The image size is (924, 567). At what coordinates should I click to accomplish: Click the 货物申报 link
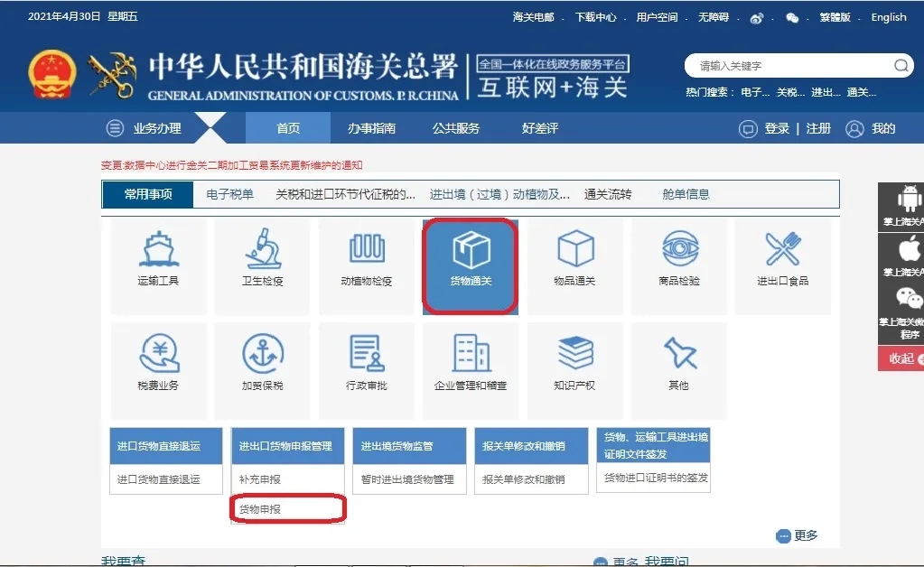(x=260, y=509)
